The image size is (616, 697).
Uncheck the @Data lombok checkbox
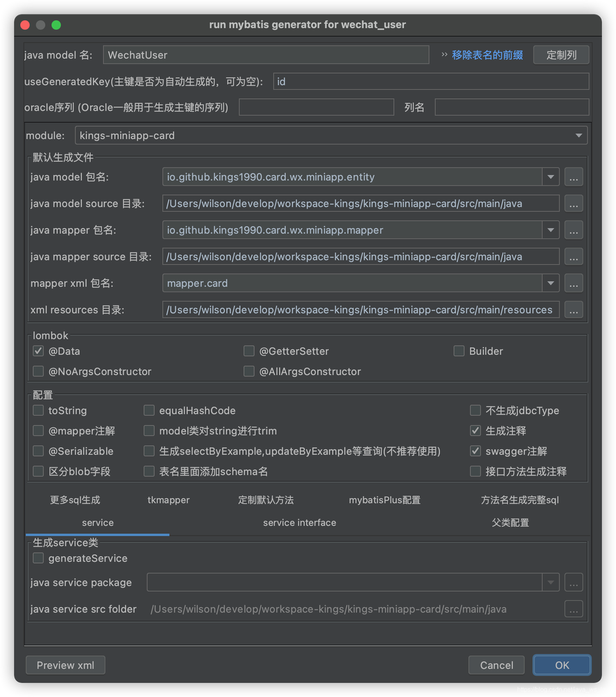tap(39, 351)
